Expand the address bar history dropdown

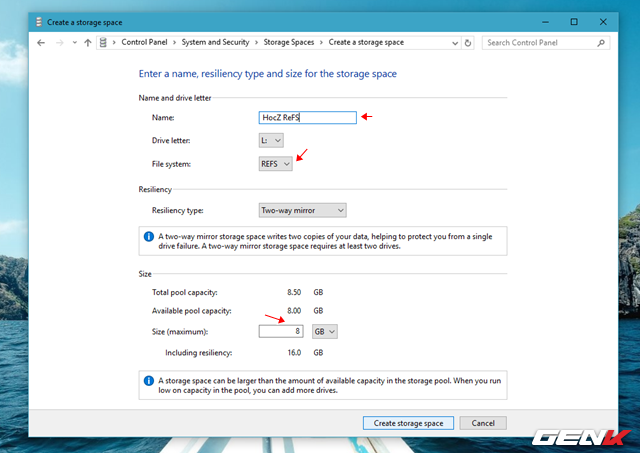click(455, 43)
